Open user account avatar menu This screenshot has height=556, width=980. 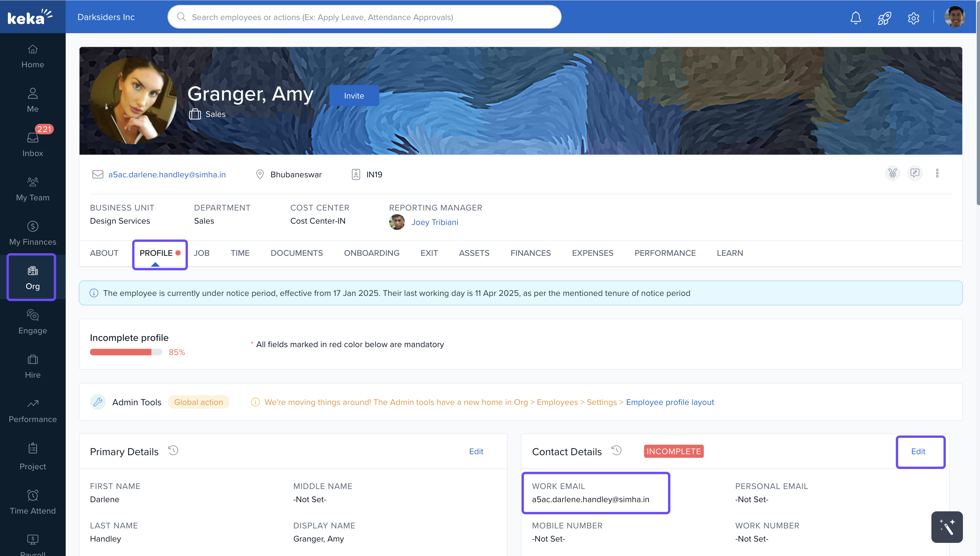click(x=955, y=17)
